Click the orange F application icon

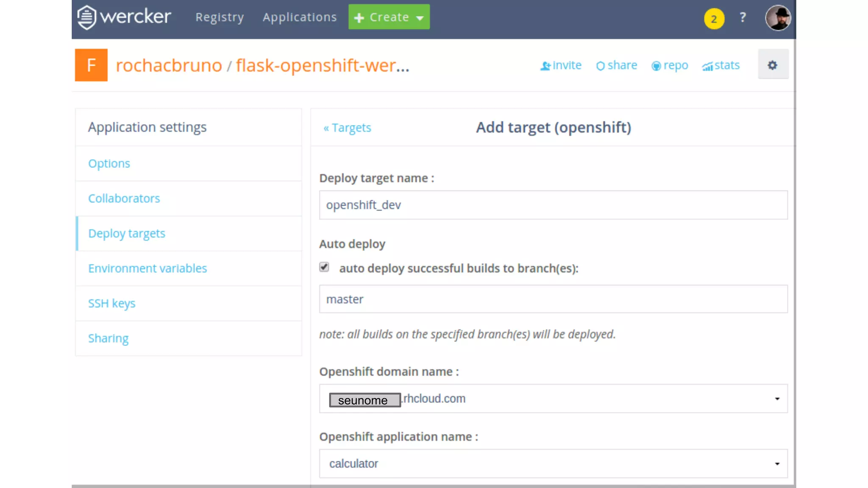click(x=91, y=65)
